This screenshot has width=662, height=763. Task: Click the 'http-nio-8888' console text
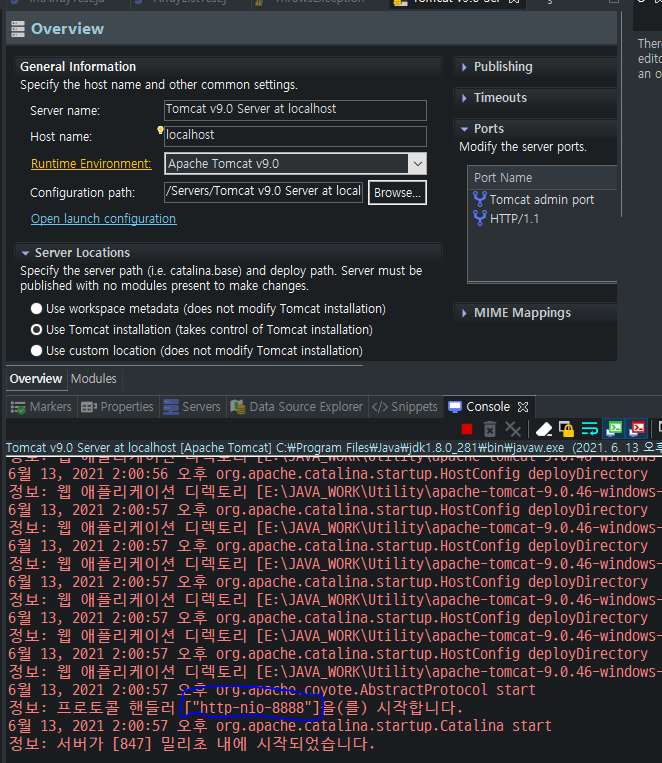point(252,708)
